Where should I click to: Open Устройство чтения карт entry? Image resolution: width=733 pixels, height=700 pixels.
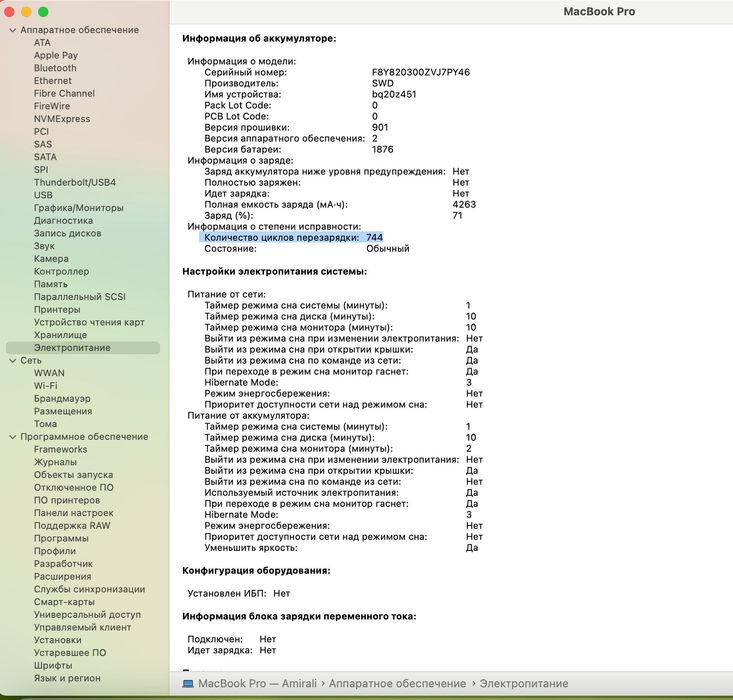[89, 322]
